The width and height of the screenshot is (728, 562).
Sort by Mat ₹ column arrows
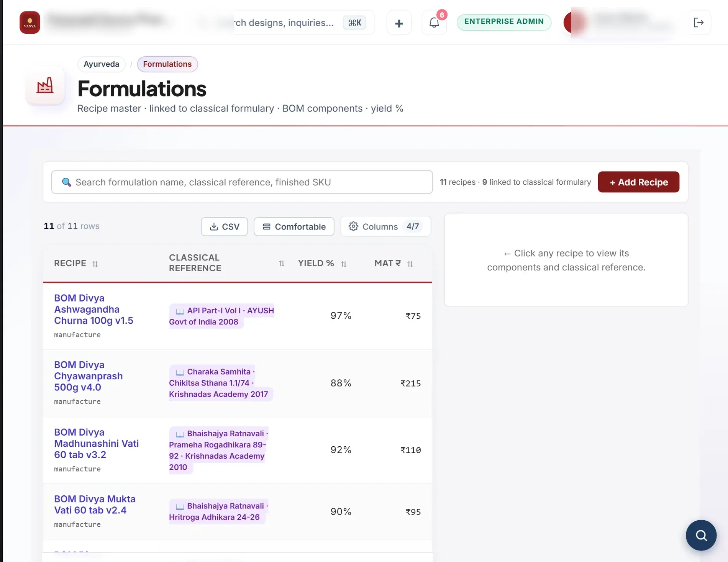click(x=410, y=264)
